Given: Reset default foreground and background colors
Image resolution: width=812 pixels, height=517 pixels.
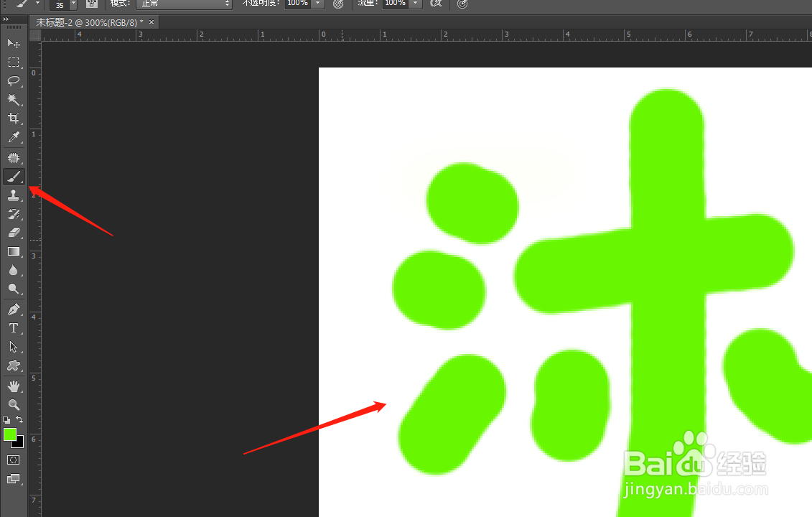Looking at the screenshot, I should 6,419.
